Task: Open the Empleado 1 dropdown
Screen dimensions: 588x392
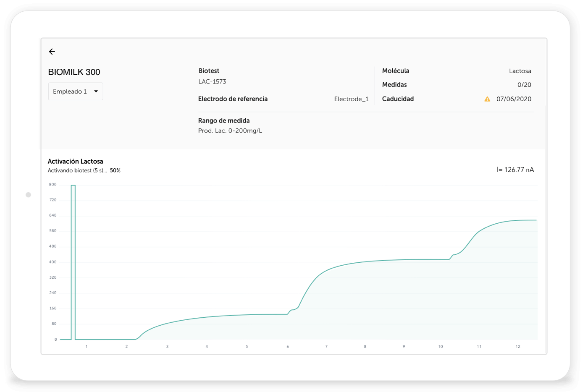Action: [75, 91]
